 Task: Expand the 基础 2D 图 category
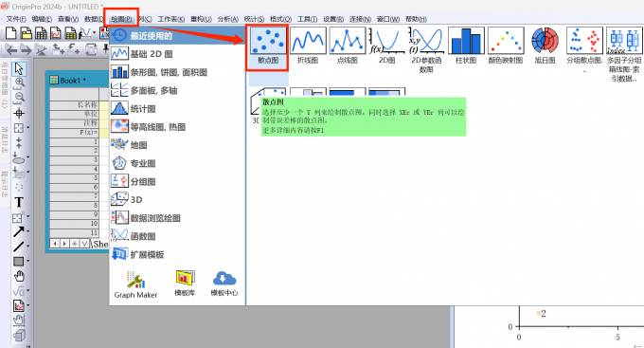177,54
